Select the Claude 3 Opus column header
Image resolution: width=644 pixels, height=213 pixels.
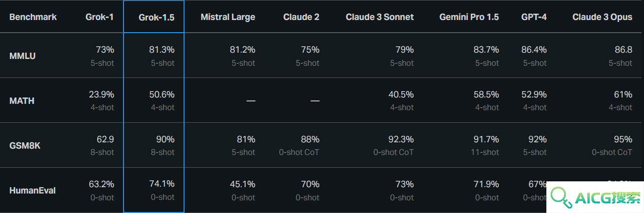602,17
